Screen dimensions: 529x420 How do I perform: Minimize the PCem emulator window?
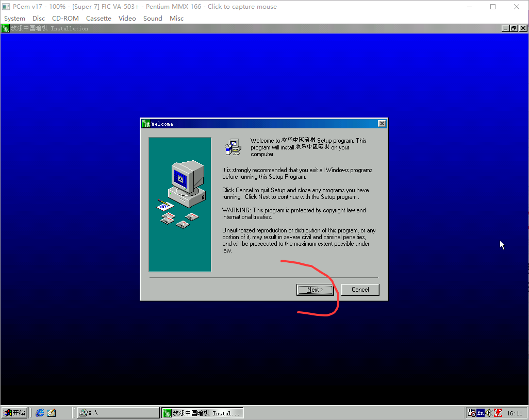[x=469, y=7]
